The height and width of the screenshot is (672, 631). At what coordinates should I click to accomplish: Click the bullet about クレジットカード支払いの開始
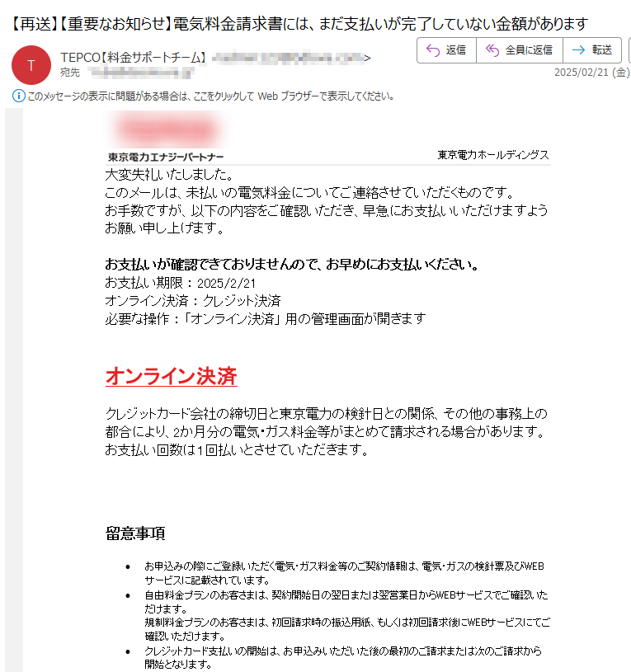coord(343,657)
